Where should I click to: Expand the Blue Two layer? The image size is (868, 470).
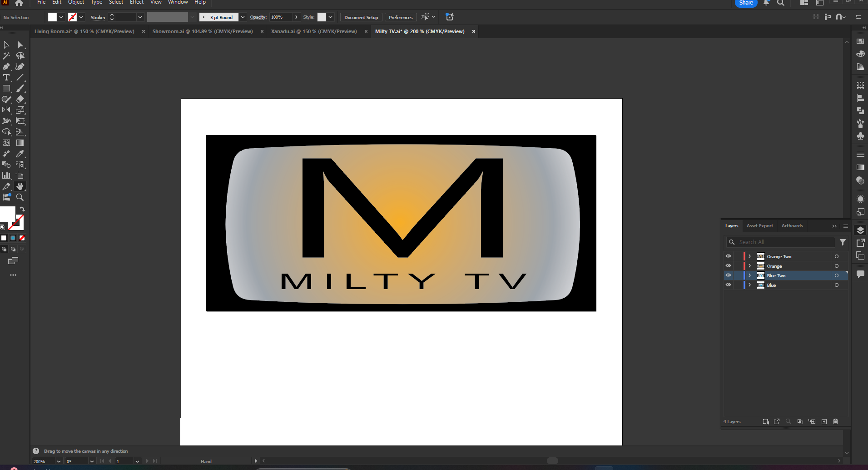(749, 275)
